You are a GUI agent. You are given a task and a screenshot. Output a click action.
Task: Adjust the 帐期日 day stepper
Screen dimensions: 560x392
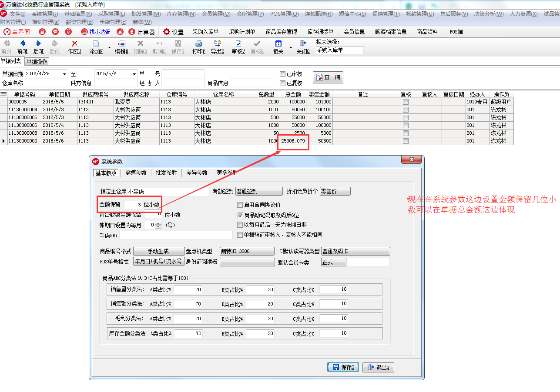158,225
